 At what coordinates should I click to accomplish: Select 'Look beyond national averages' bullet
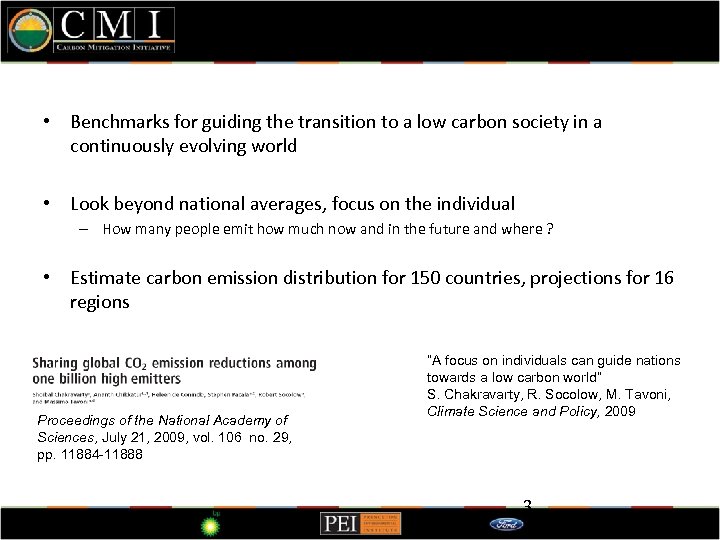click(x=292, y=204)
